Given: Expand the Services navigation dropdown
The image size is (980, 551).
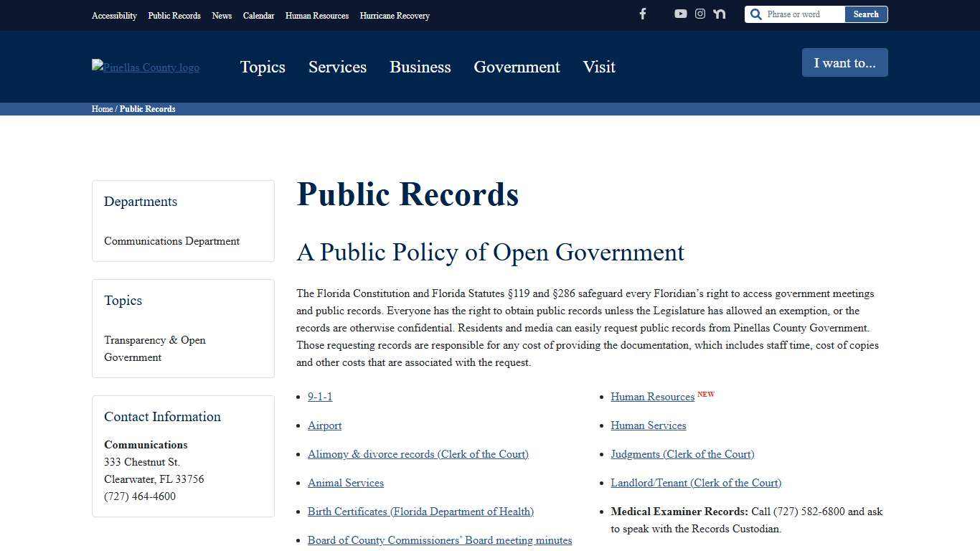Looking at the screenshot, I should pyautogui.click(x=337, y=67).
